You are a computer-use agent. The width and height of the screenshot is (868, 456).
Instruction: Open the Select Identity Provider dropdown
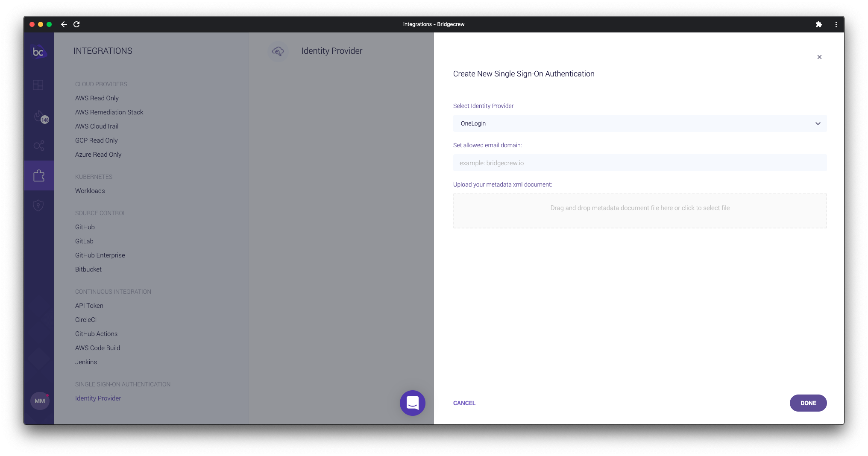[x=640, y=123]
